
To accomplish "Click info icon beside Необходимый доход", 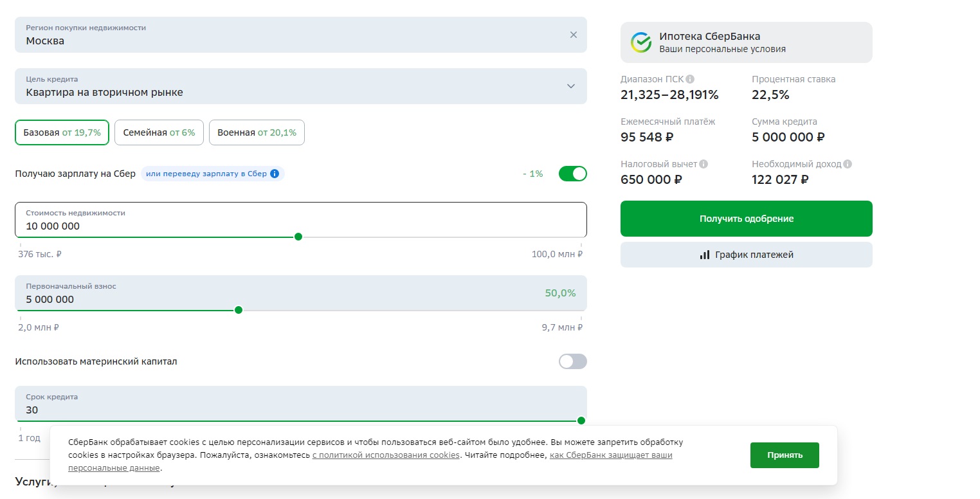I will tap(848, 164).
